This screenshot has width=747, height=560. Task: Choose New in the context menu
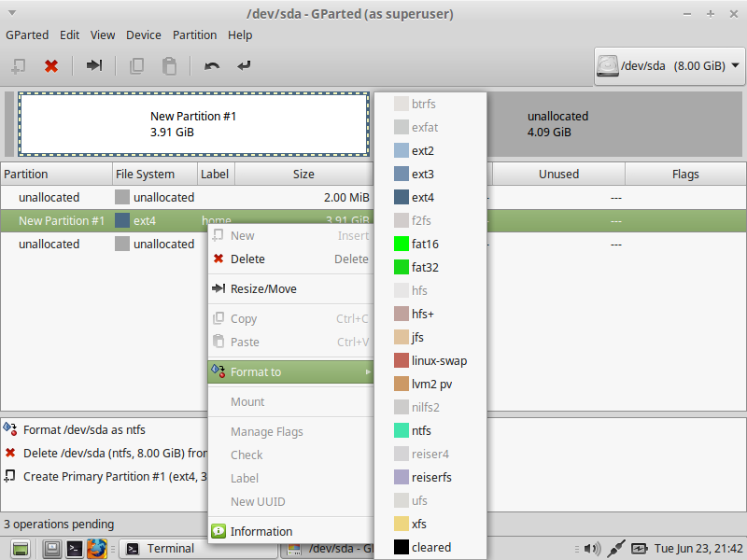pos(290,236)
